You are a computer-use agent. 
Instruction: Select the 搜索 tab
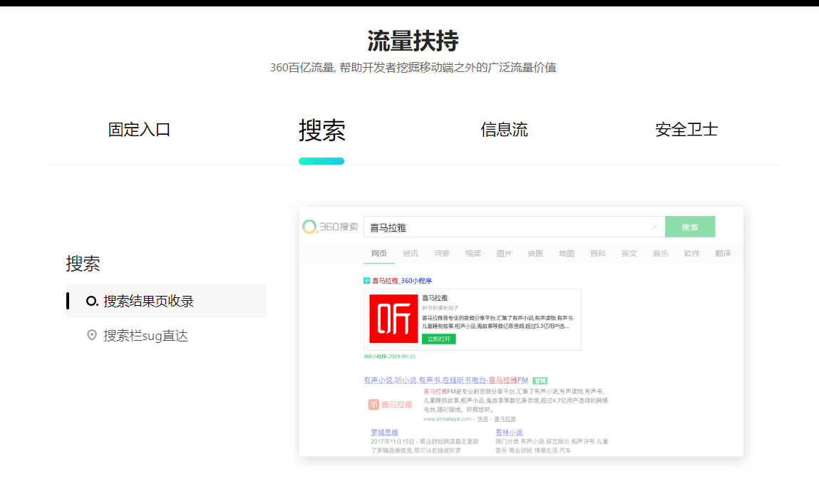(321, 130)
